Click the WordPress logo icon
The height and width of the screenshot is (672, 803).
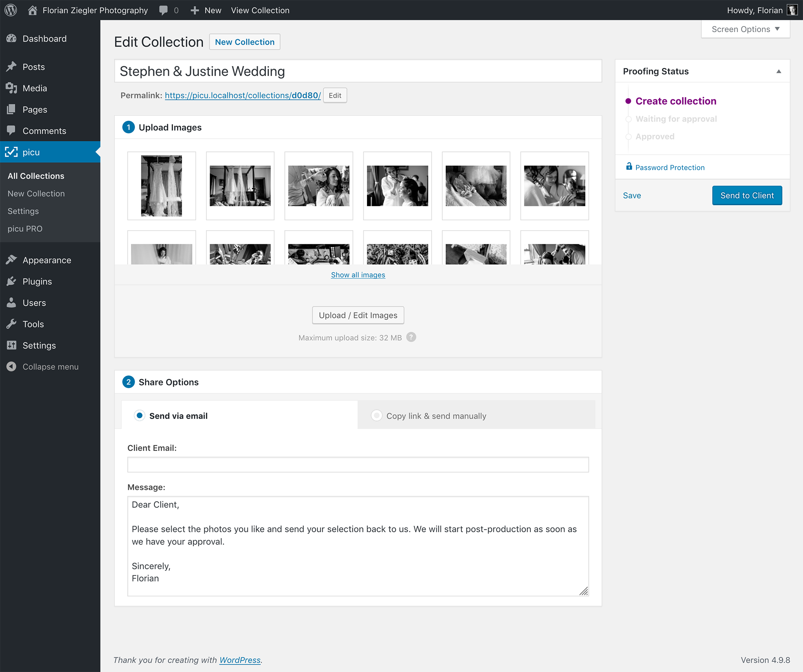pos(11,10)
